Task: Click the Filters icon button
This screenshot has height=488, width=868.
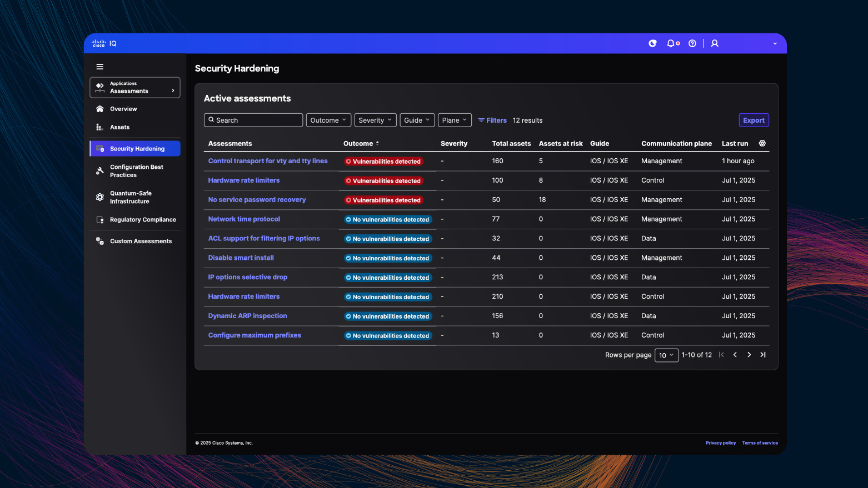Action: coord(492,120)
